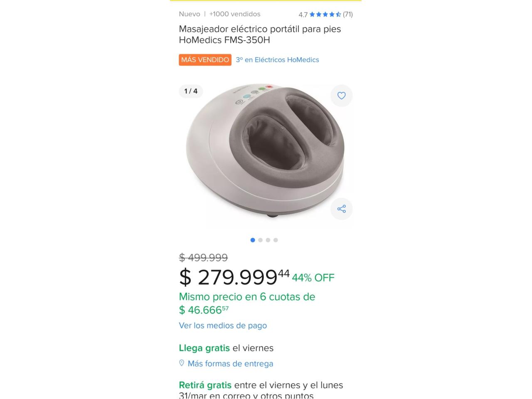
Task: Click the star rating icons
Action: pyautogui.click(x=325, y=14)
